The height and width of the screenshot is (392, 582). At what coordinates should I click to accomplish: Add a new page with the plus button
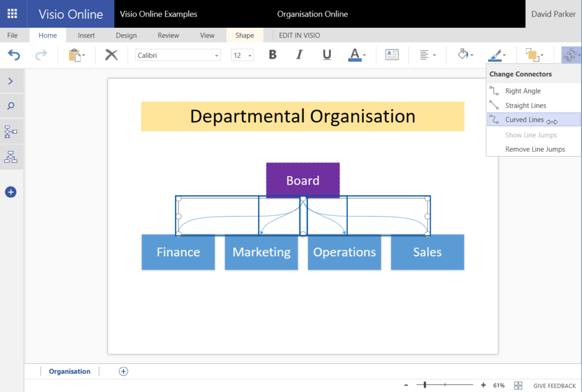123,371
